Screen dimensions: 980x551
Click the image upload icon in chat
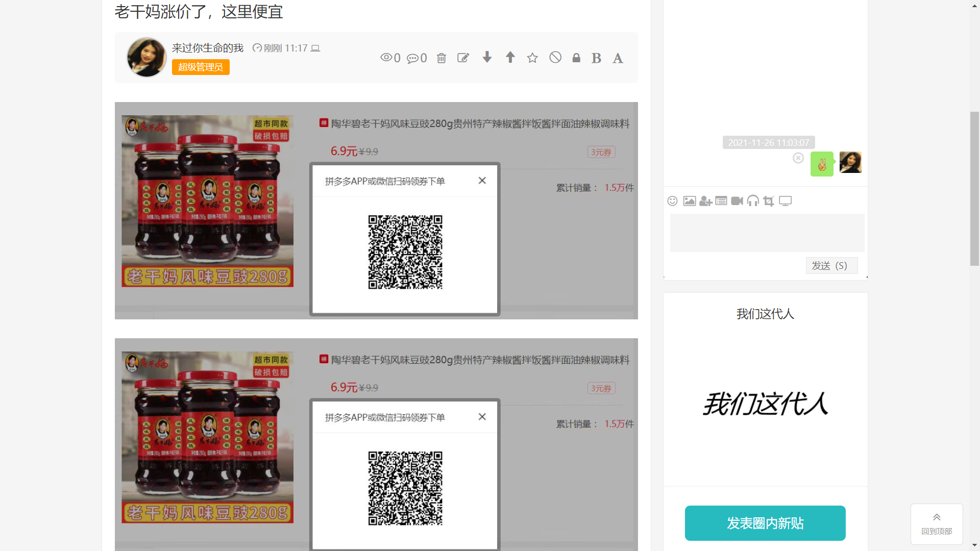[689, 201]
